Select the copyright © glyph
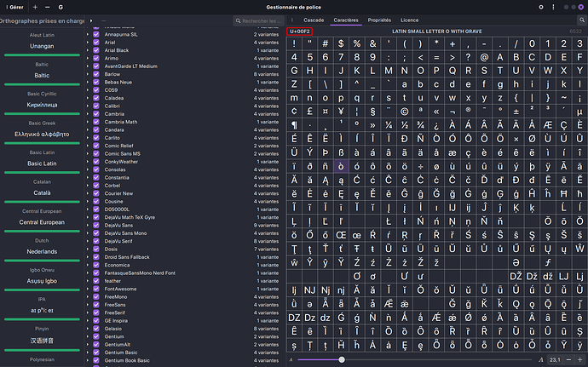This screenshot has height=367, width=588. [404, 112]
